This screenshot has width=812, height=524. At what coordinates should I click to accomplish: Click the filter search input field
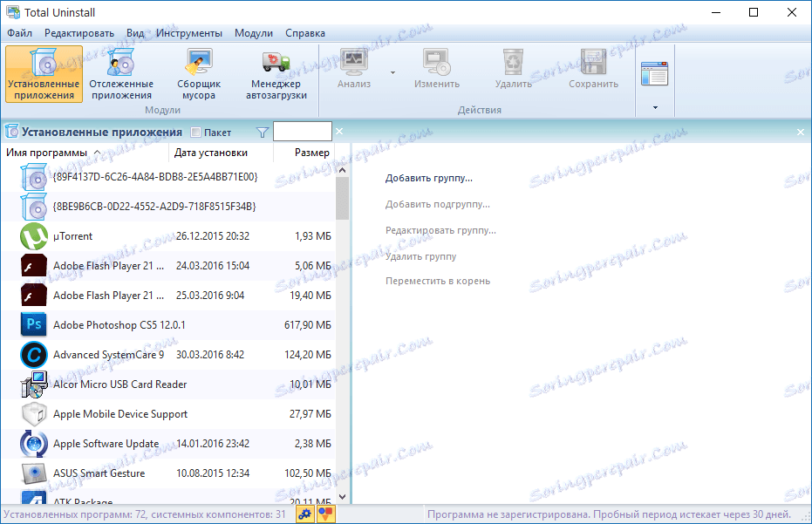click(303, 132)
